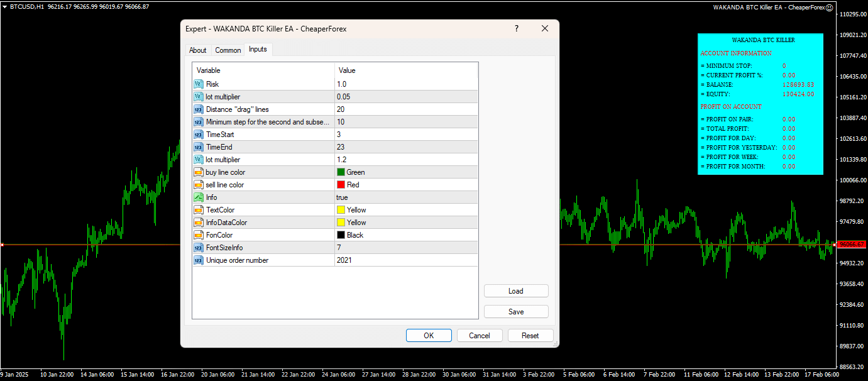Image resolution: width=868 pixels, height=381 pixels.
Task: Click the icon of the lot multiplier row valued 1.2
Action: tap(199, 160)
